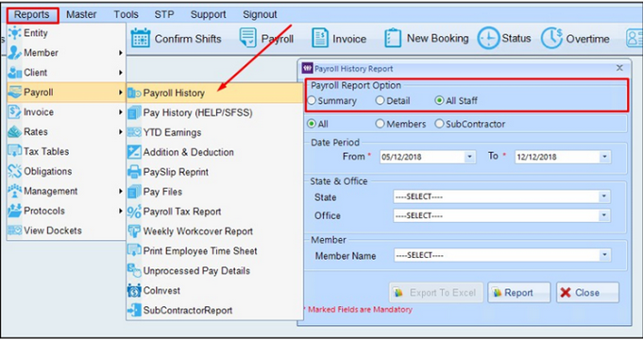The image size is (644, 340).
Task: Open the CoInvest icon in submenu
Action: click(134, 290)
